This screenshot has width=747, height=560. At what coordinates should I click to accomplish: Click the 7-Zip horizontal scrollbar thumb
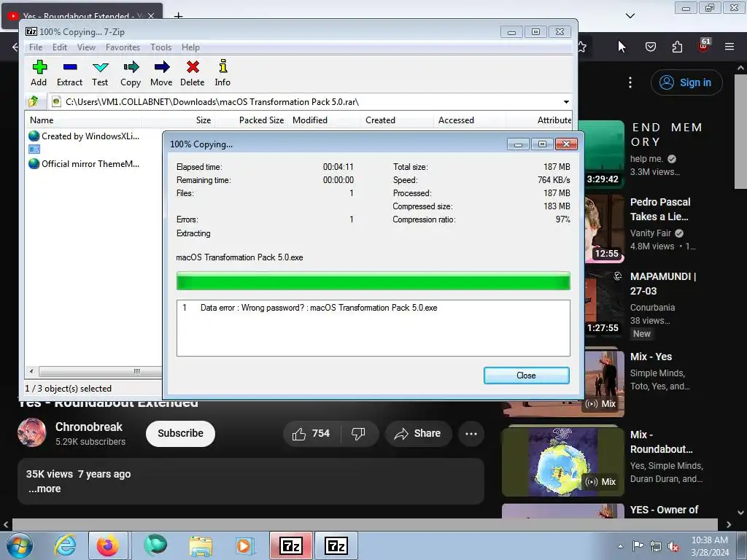coord(100,371)
